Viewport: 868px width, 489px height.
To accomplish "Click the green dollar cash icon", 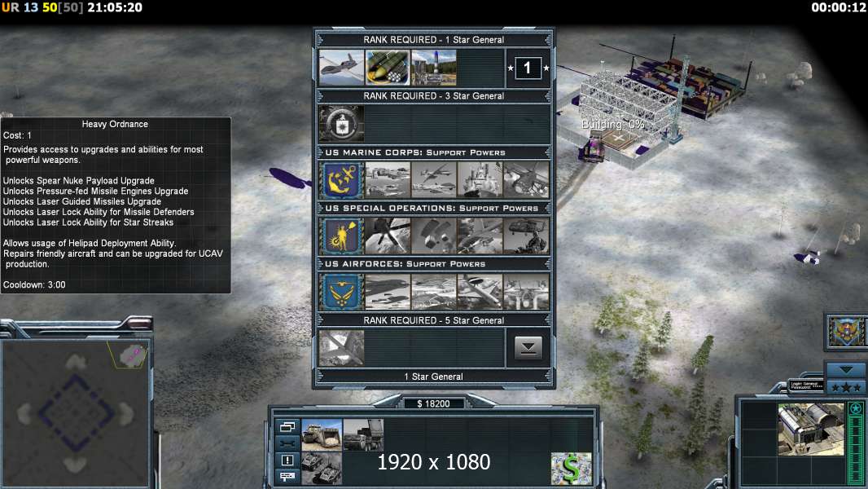I will coord(572,469).
